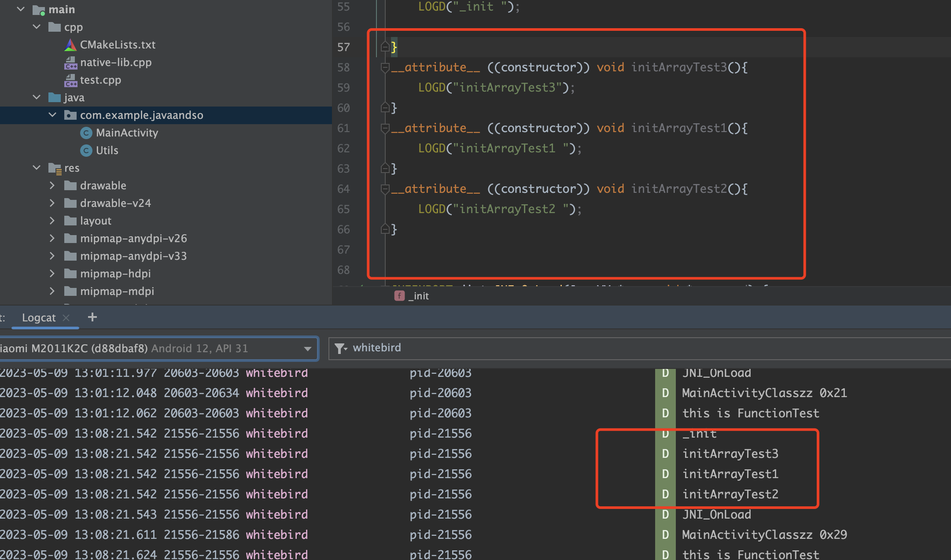The image size is (951, 560).
Task: Add a new Logcat tab
Action: pos(92,317)
